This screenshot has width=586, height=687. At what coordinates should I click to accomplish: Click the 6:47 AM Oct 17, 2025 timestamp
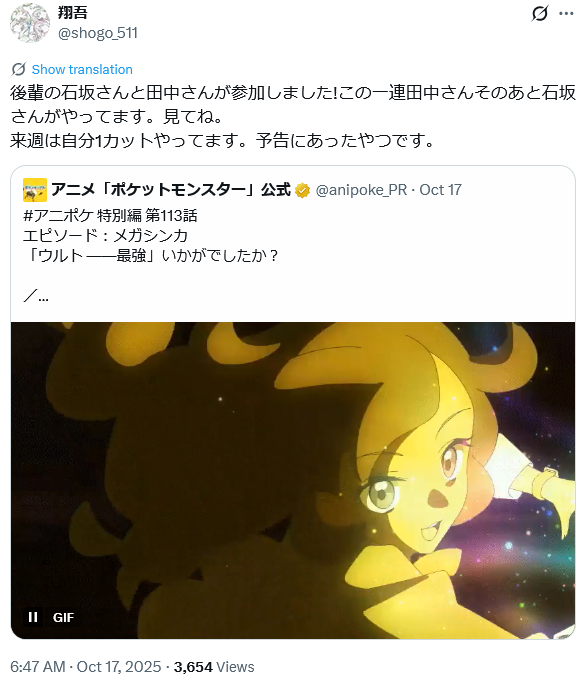(85, 667)
